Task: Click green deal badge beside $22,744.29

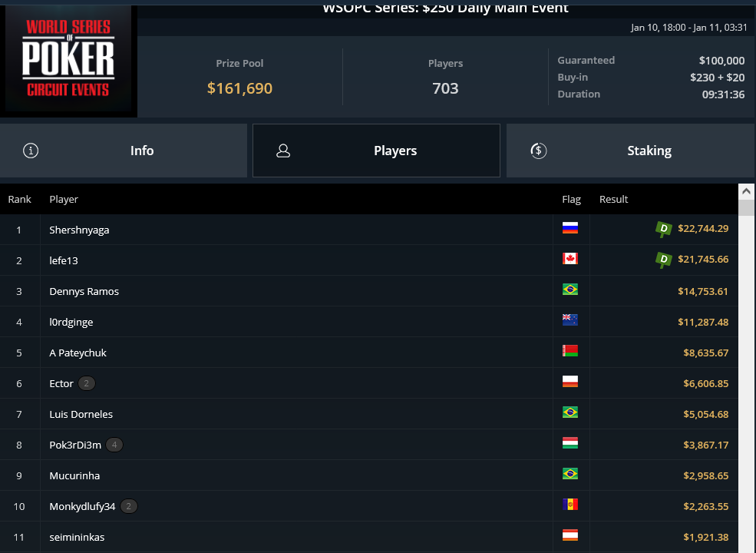Action: coord(663,229)
